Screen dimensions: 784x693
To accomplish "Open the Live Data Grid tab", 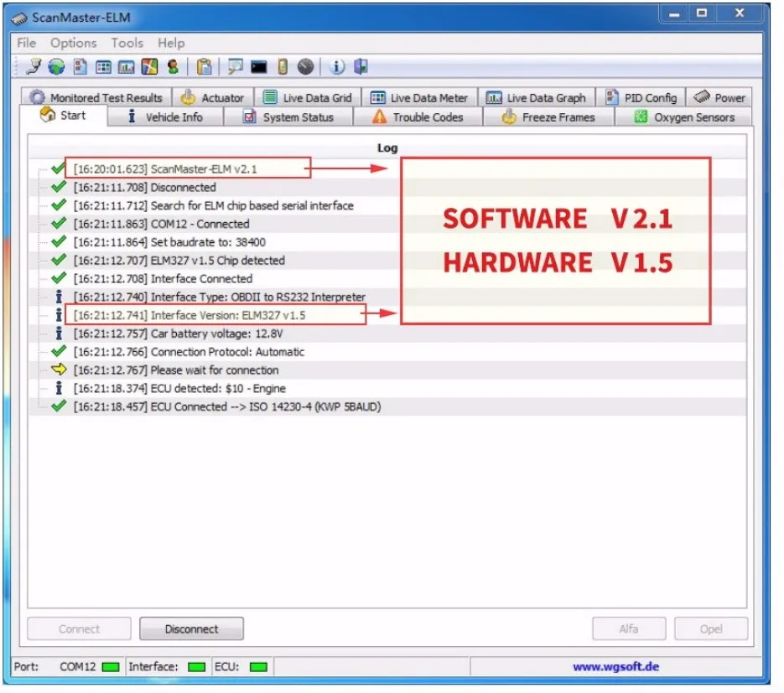I will (x=308, y=97).
